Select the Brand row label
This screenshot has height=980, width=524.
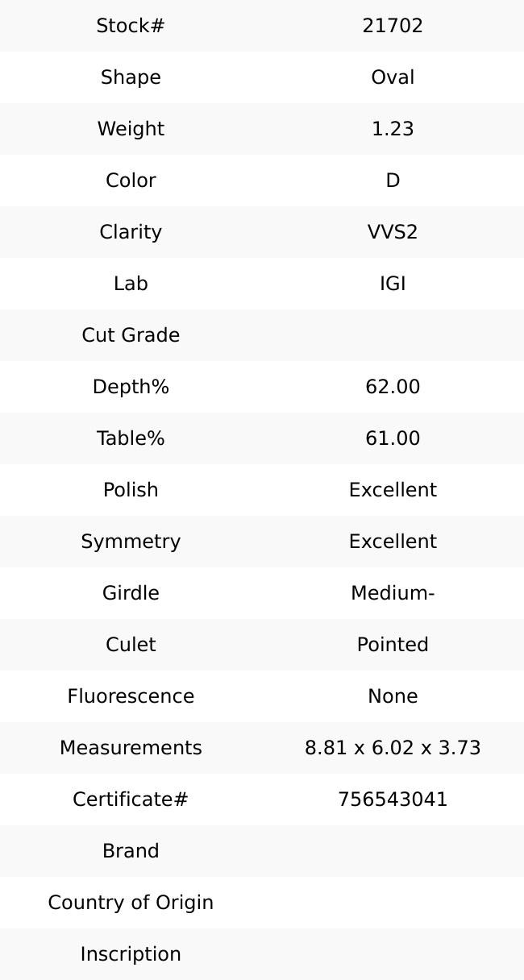click(131, 851)
